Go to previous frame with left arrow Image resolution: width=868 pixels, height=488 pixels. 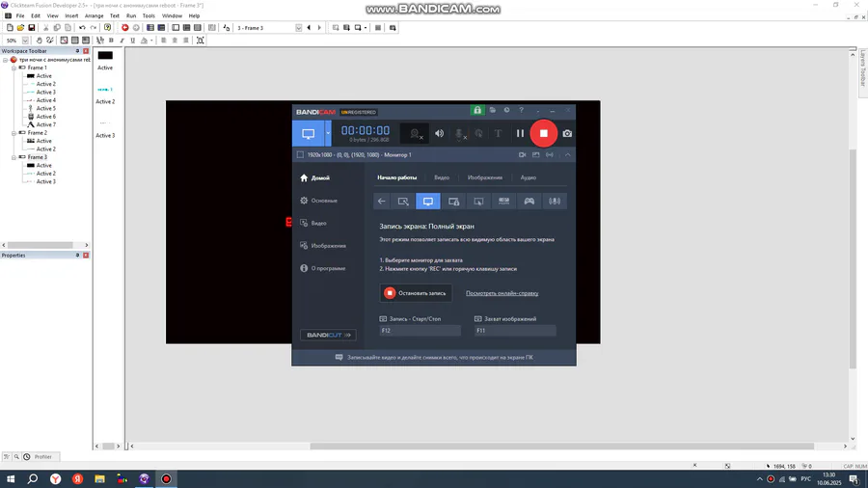click(x=309, y=28)
